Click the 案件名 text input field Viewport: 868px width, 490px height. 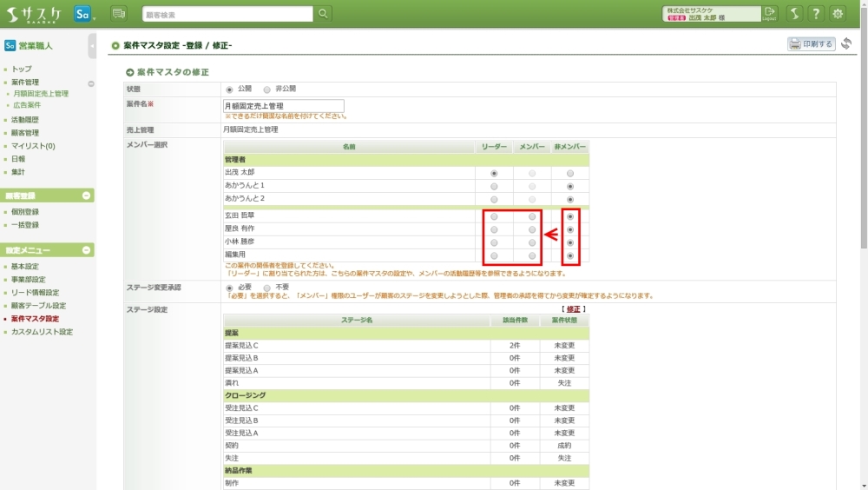click(283, 106)
